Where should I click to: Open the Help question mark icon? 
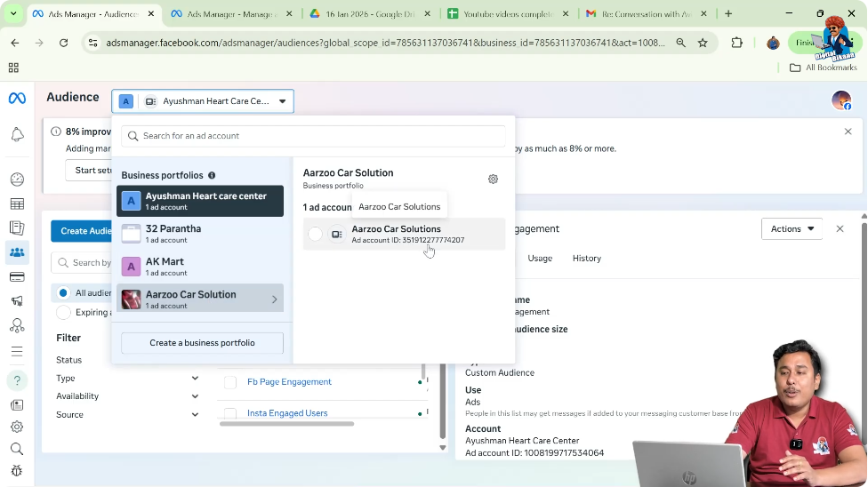click(x=17, y=380)
